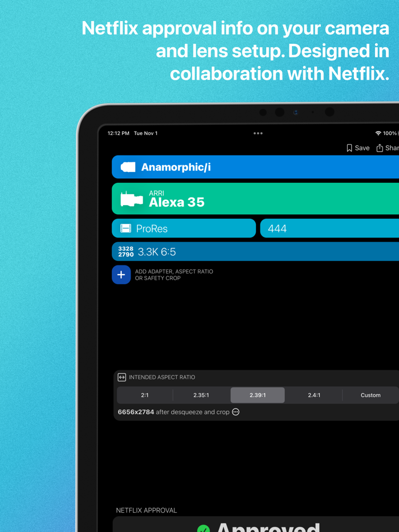Open the ARRI Alexa 35 camera selector
Image resolution: width=399 pixels, height=532 pixels.
click(255, 199)
